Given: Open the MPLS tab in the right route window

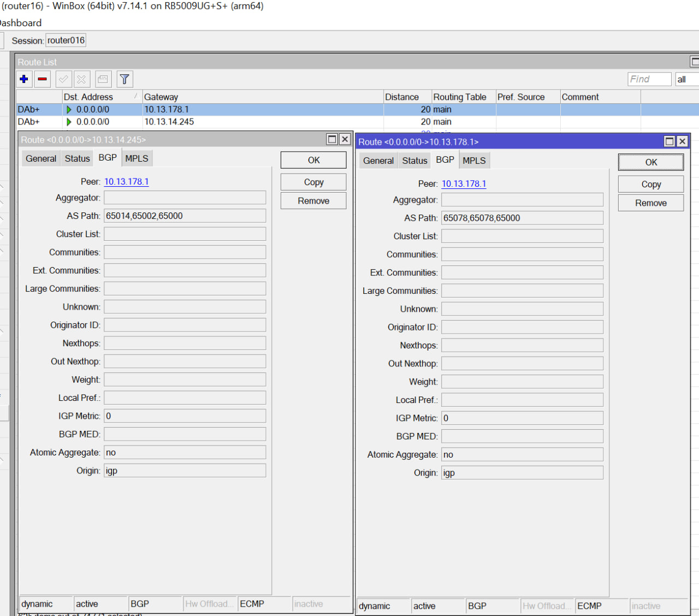Looking at the screenshot, I should [474, 161].
